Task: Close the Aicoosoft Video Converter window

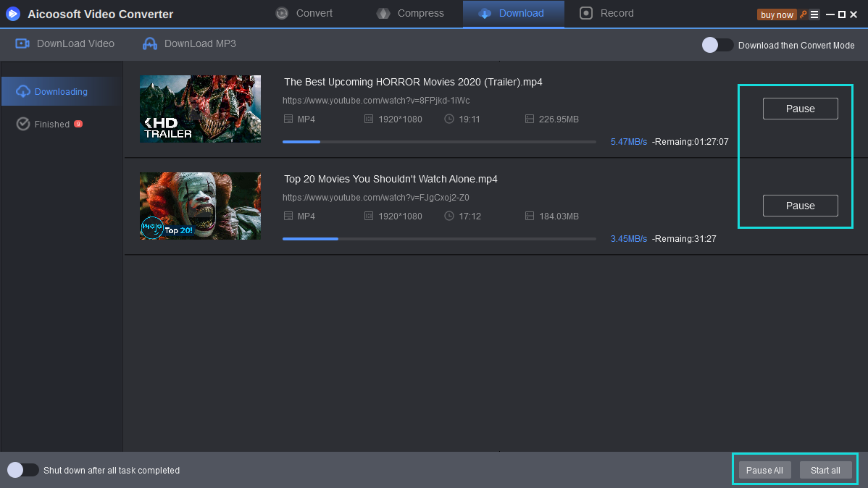Action: [x=854, y=15]
